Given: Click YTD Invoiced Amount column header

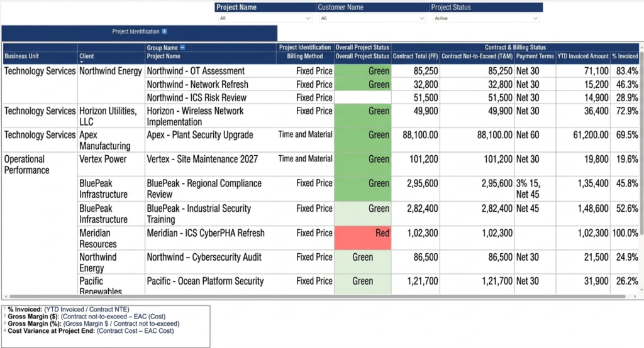Looking at the screenshot, I should pyautogui.click(x=583, y=57).
